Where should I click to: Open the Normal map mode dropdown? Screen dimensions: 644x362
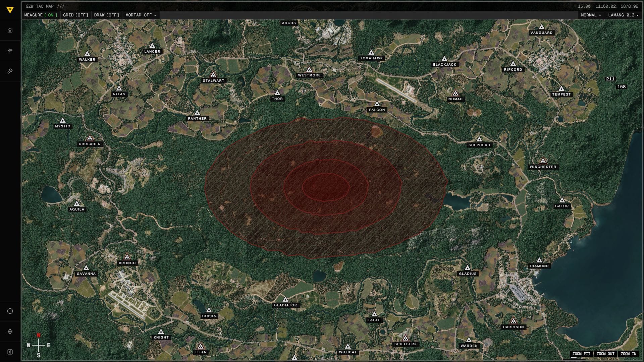(591, 15)
